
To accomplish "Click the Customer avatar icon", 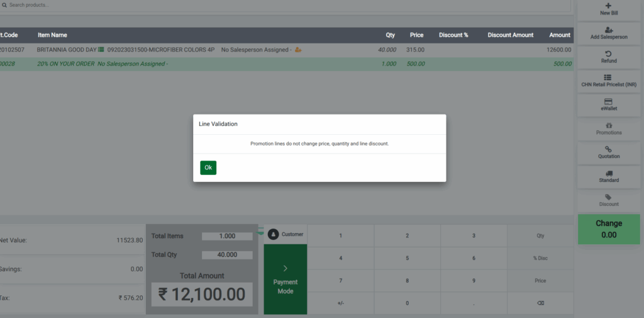I will tap(273, 234).
